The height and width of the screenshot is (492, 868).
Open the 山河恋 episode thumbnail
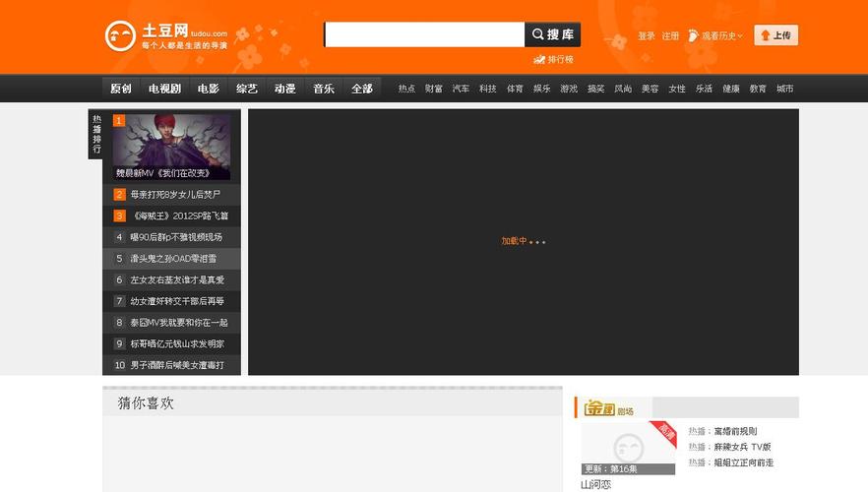point(628,448)
